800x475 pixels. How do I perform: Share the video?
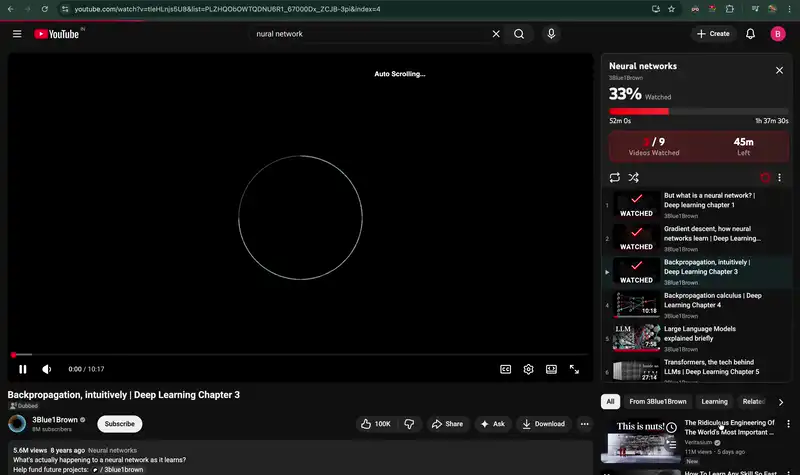[447, 423]
